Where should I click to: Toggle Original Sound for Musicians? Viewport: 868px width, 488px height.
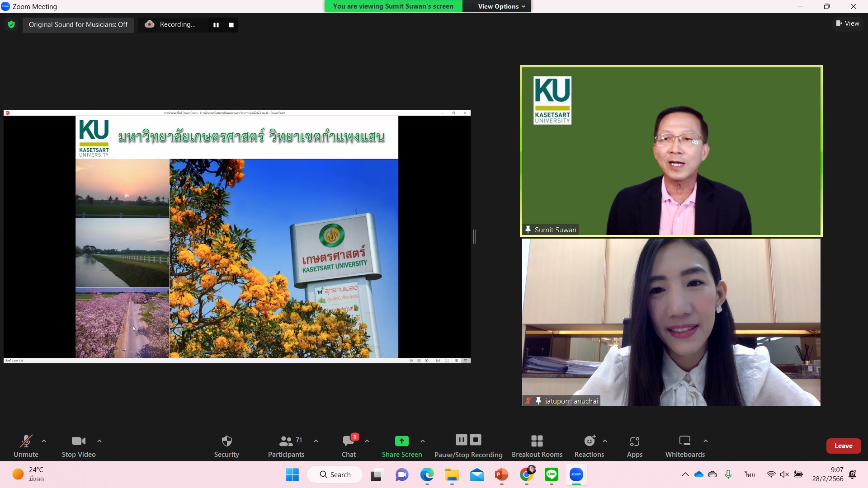tap(78, 24)
